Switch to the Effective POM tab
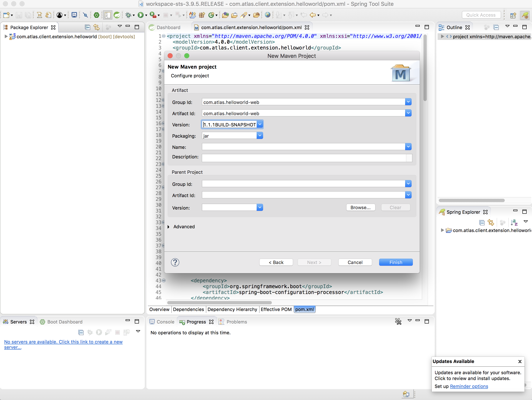This screenshot has width=532, height=400. 276,309
